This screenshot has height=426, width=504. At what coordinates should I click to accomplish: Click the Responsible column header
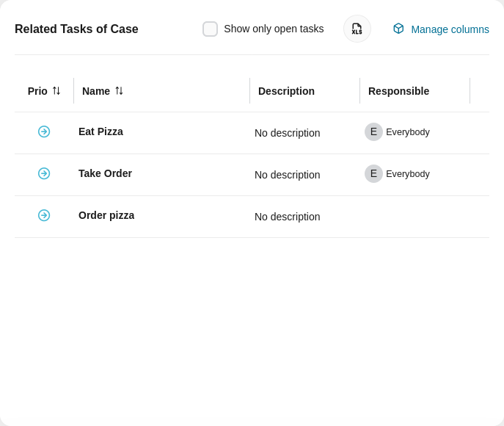(x=398, y=91)
